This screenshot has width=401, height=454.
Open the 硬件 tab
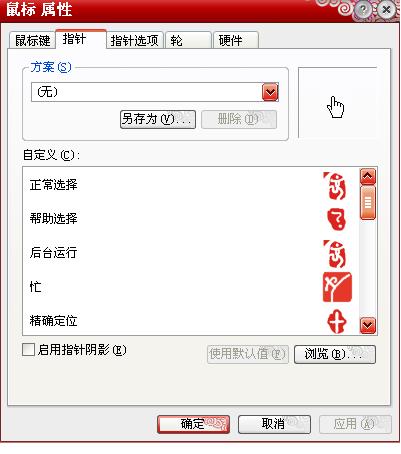pyautogui.click(x=236, y=40)
